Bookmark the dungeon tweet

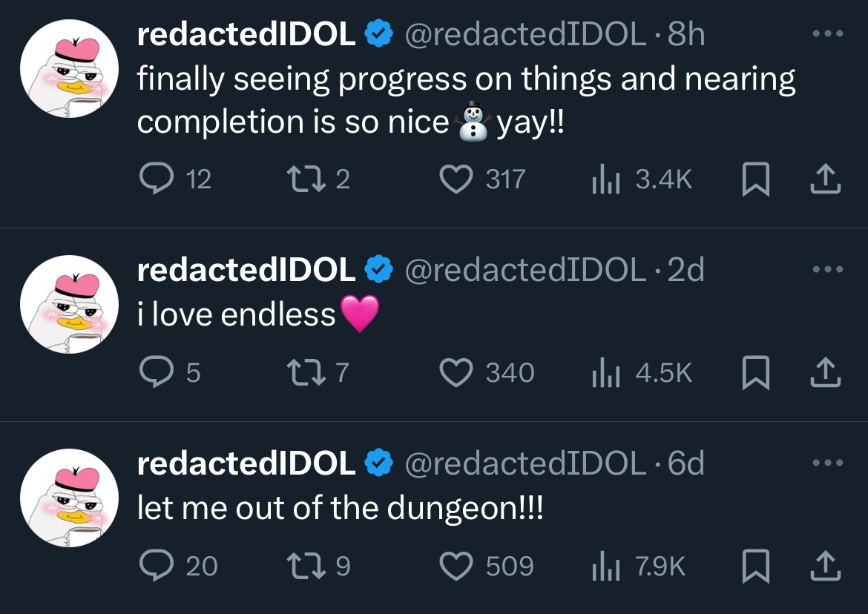tap(756, 566)
